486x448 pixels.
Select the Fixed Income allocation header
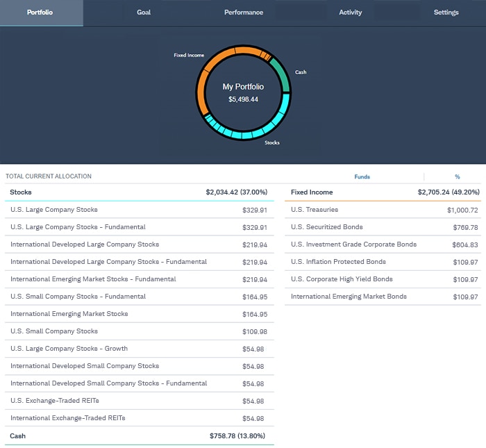[x=383, y=192]
